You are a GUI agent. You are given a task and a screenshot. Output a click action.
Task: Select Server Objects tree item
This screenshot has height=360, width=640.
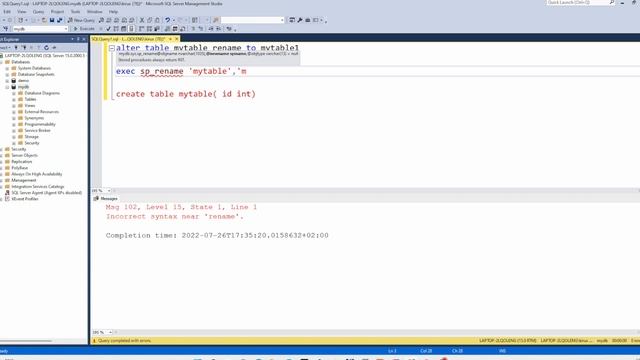click(24, 156)
